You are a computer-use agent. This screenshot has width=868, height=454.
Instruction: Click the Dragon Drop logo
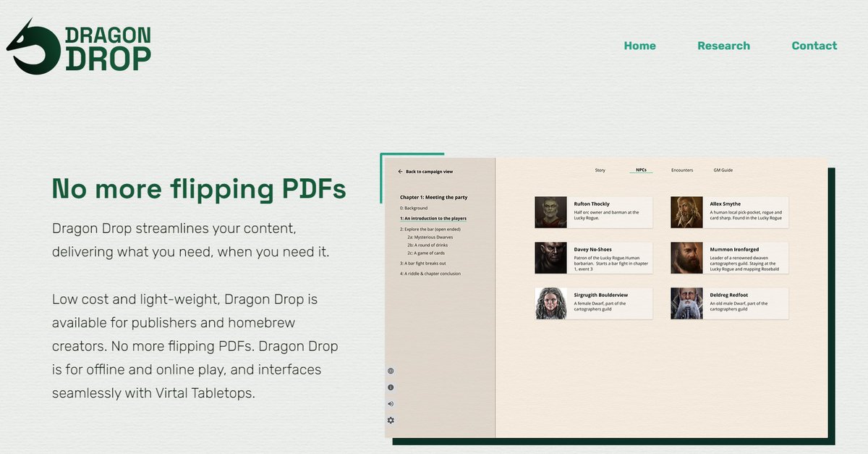[x=79, y=47]
